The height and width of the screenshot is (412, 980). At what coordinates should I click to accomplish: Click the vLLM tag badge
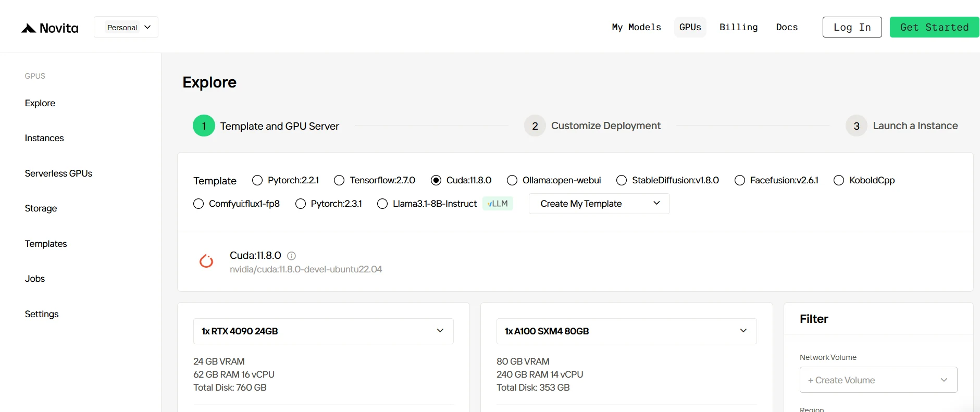tap(498, 204)
